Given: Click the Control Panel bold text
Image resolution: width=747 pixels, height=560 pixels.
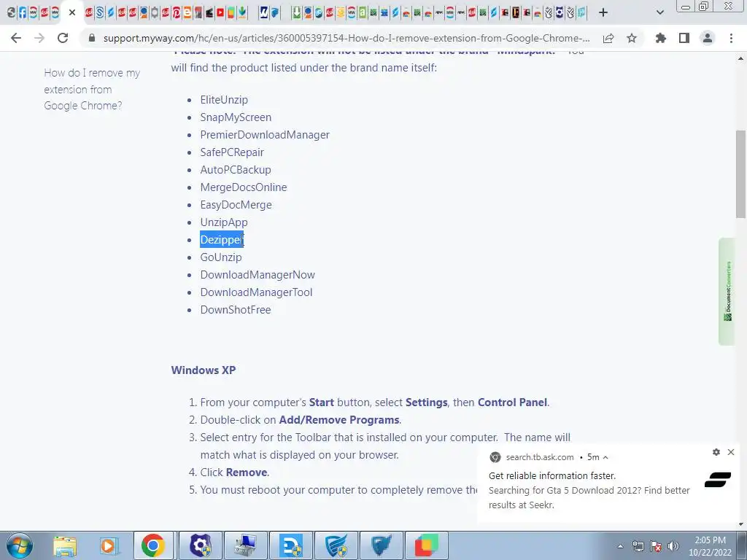Looking at the screenshot, I should pos(512,402).
